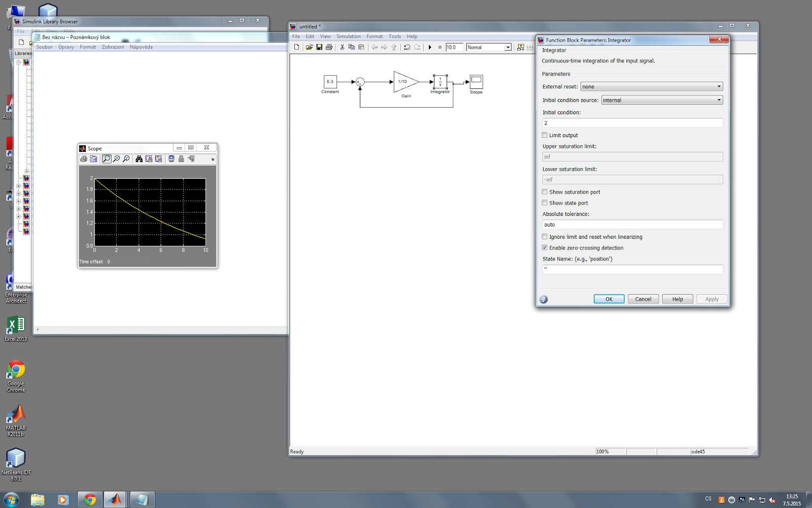Screen dimensions: 812x508
Task: Click the simulation stop time field 10.0
Action: (x=454, y=47)
